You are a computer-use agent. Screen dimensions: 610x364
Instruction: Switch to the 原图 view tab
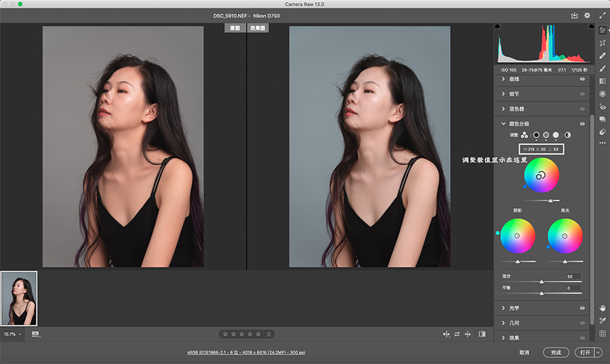click(x=235, y=28)
